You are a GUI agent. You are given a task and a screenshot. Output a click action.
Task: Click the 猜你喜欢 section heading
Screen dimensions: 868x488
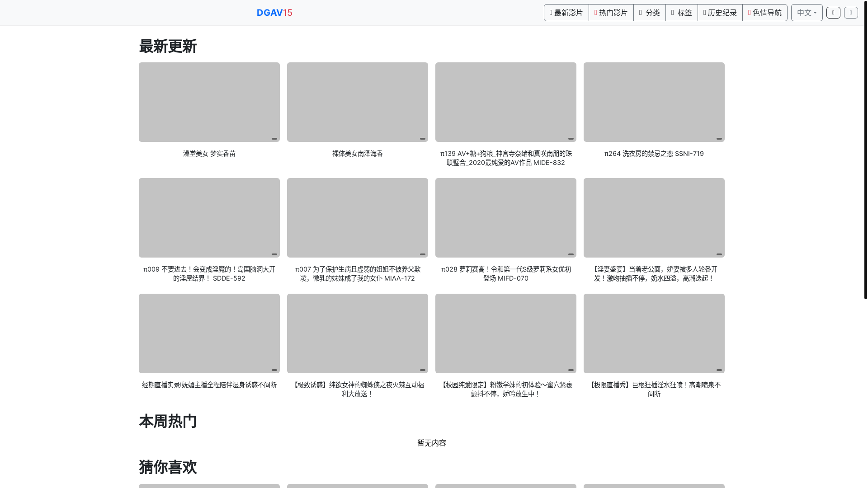pyautogui.click(x=168, y=467)
